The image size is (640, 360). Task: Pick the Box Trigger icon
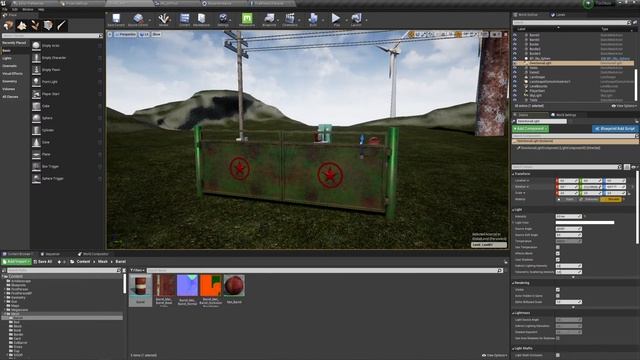36,167
